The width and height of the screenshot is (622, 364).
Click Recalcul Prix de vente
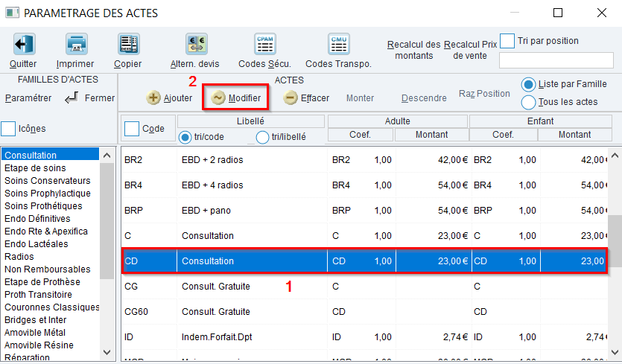470,50
